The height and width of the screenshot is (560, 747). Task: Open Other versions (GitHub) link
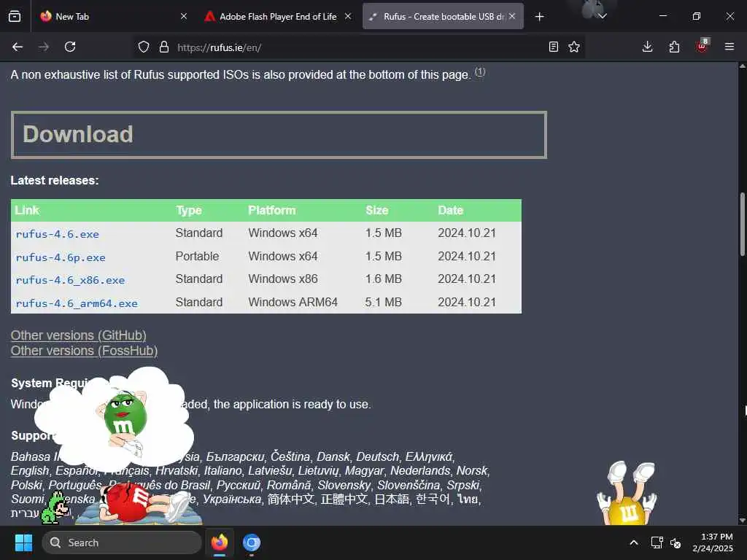pos(79,335)
